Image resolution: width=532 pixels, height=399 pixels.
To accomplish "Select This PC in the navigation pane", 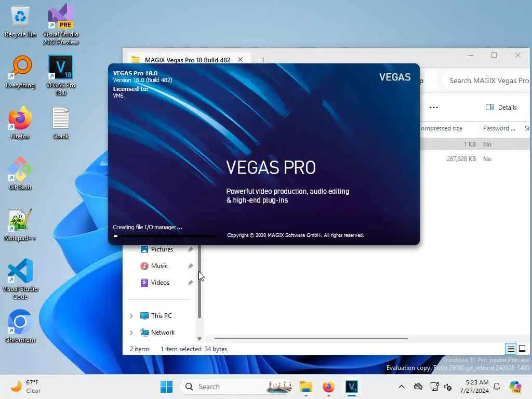I will (x=161, y=316).
